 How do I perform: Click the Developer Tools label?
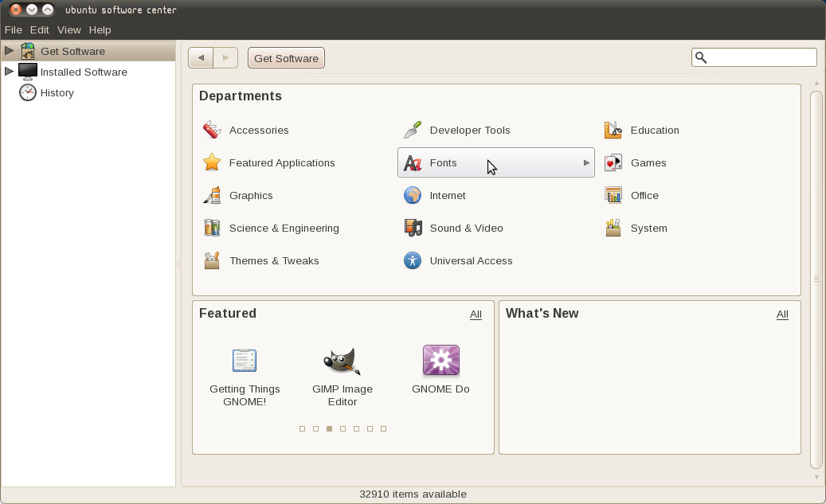[x=470, y=130]
